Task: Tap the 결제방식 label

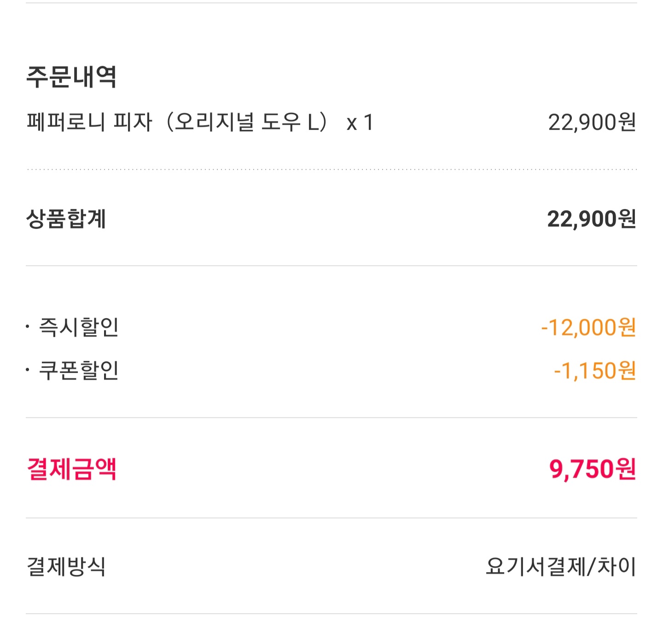Action: [x=66, y=566]
